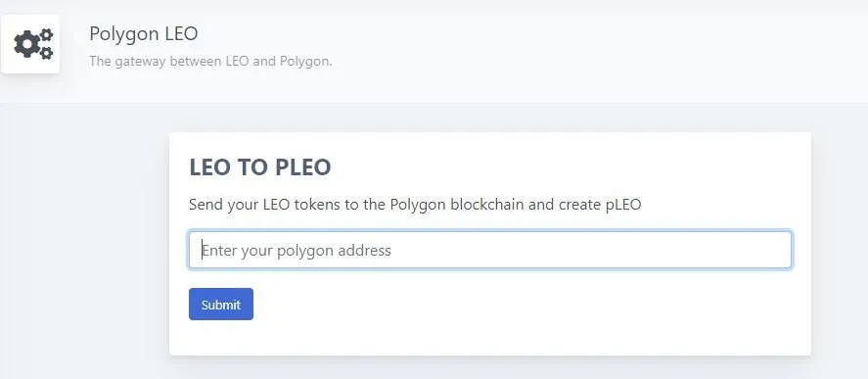Click the gateway between LEO and Polygon subtitle

coord(210,61)
